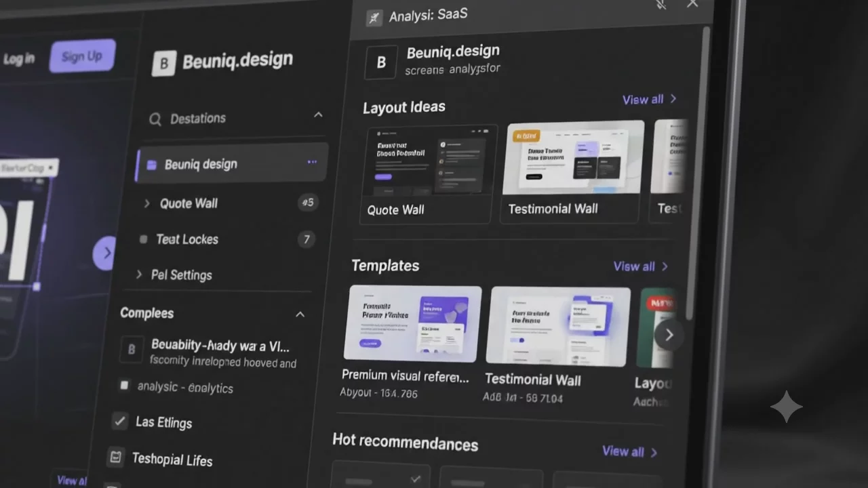This screenshot has width=868, height=488.
Task: Toggle the Las Etlings checkbox
Action: [x=120, y=421]
